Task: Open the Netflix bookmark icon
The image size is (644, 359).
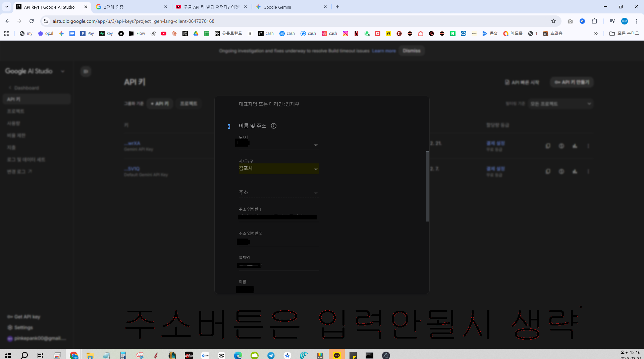Action: pos(356,34)
